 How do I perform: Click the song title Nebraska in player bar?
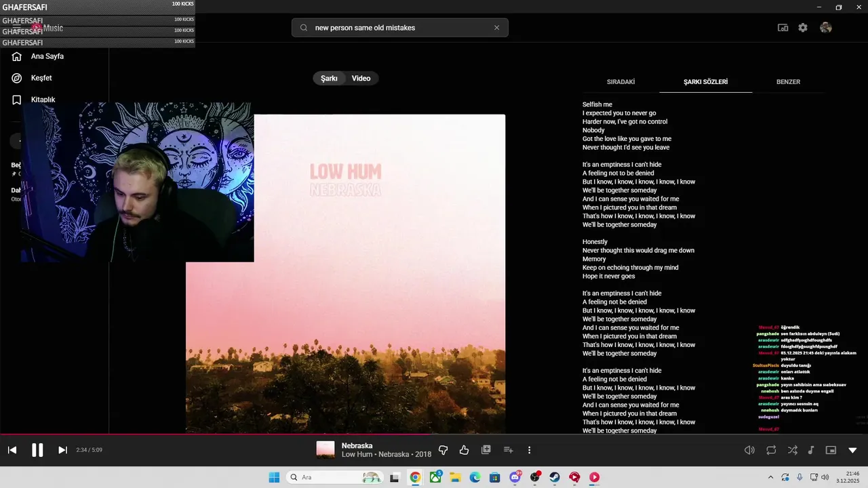click(x=357, y=445)
